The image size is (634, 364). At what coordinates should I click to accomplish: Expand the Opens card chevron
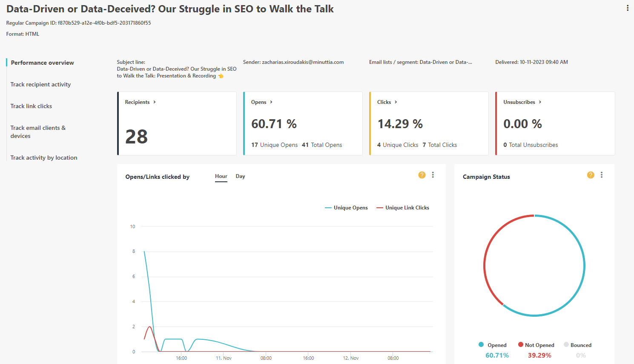click(271, 102)
